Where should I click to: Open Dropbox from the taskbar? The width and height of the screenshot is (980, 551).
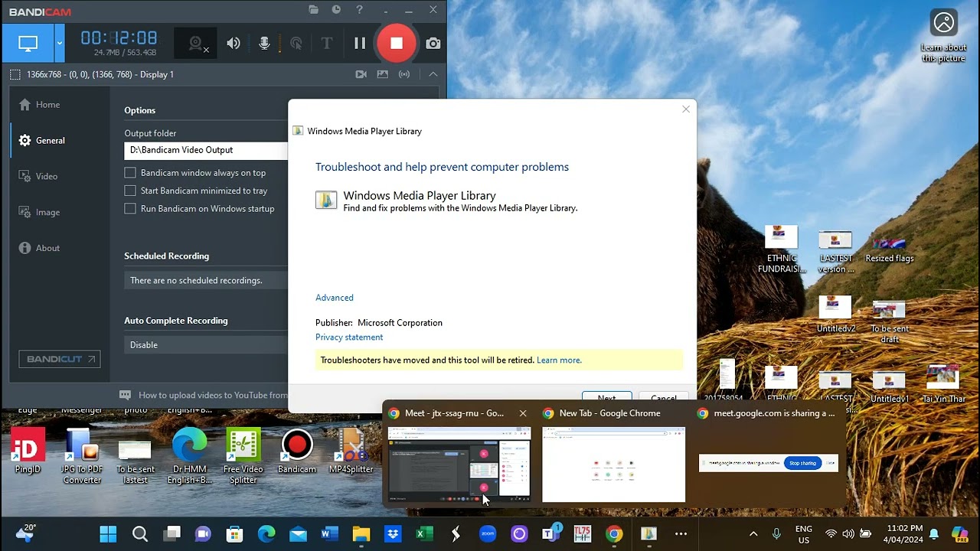pos(393,534)
